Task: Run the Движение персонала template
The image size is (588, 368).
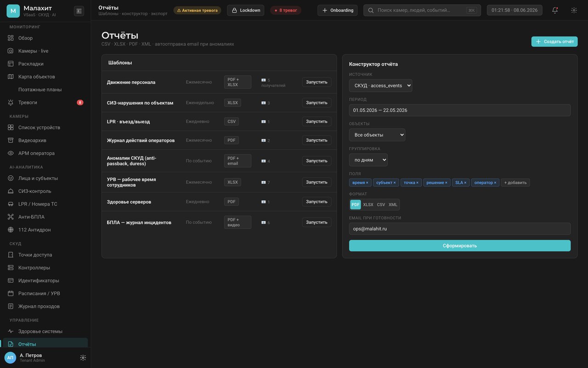Action: click(317, 82)
